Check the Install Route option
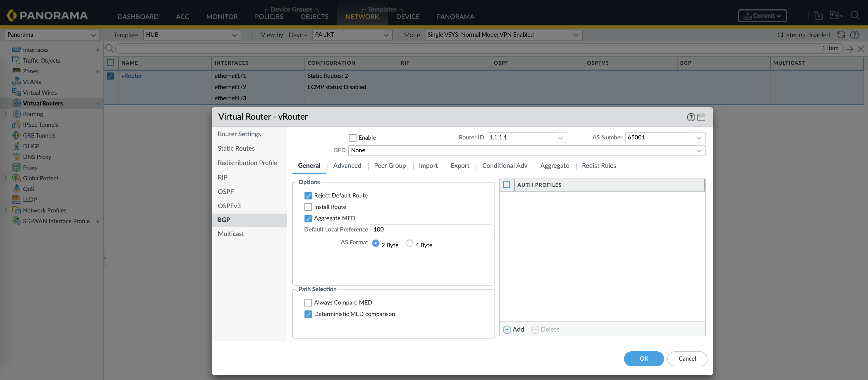This screenshot has height=380, width=868. click(308, 207)
